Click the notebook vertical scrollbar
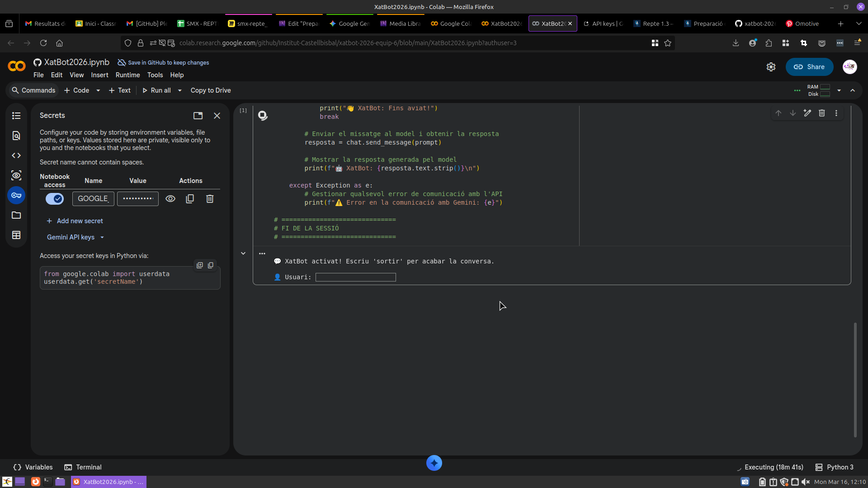868x488 pixels. click(855, 380)
